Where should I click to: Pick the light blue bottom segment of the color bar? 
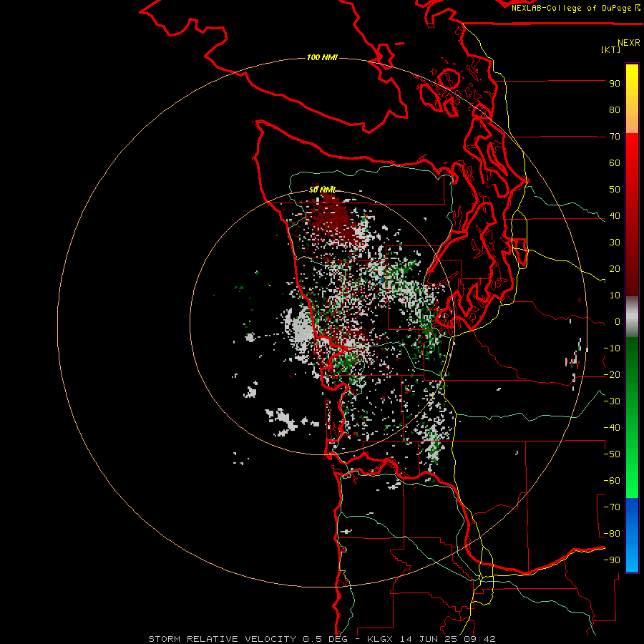[632, 559]
